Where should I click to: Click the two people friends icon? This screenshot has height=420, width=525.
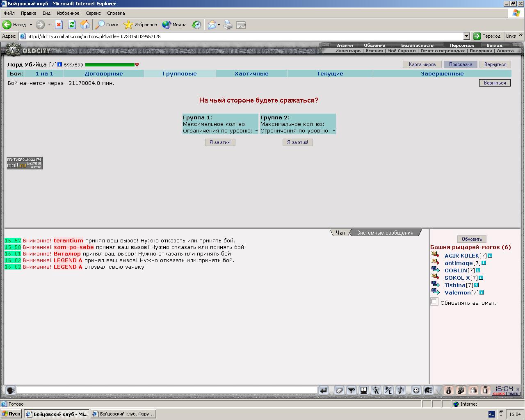point(474,390)
